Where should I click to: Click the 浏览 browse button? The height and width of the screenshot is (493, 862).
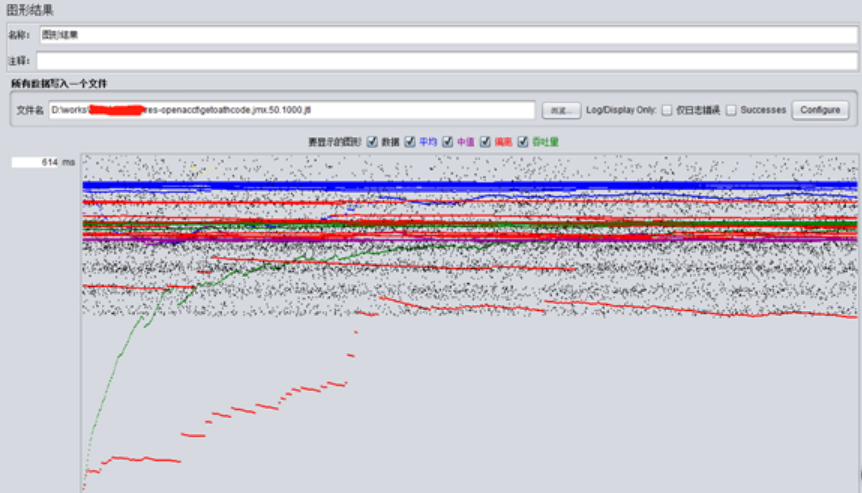pos(561,110)
